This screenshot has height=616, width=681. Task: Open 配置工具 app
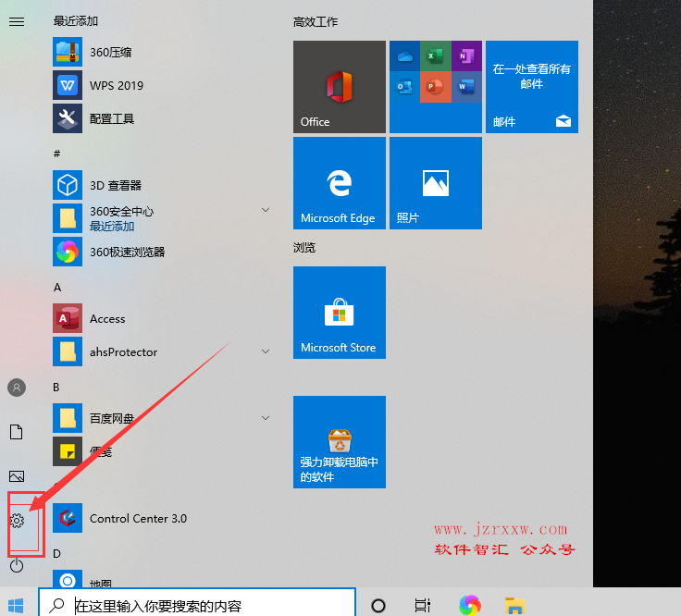pos(162,118)
